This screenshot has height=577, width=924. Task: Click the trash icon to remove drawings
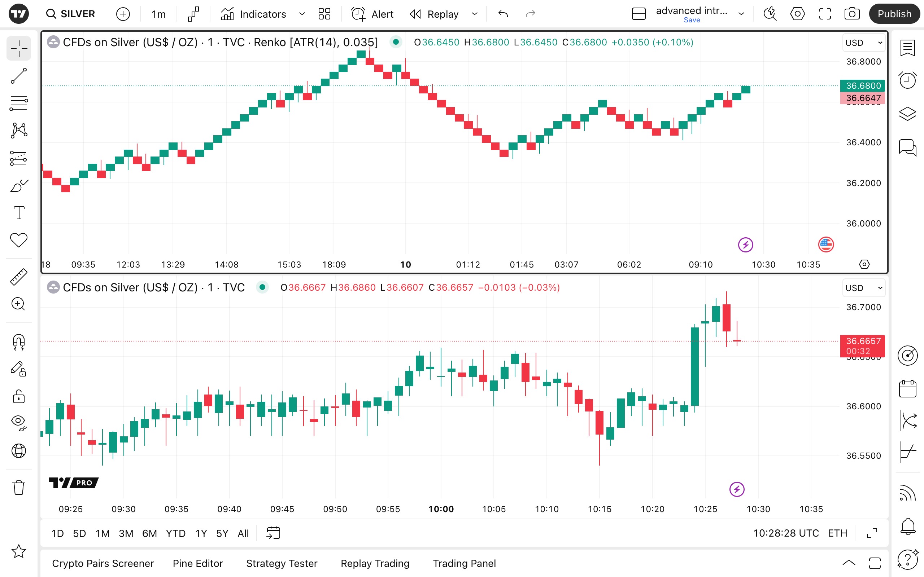(18, 487)
